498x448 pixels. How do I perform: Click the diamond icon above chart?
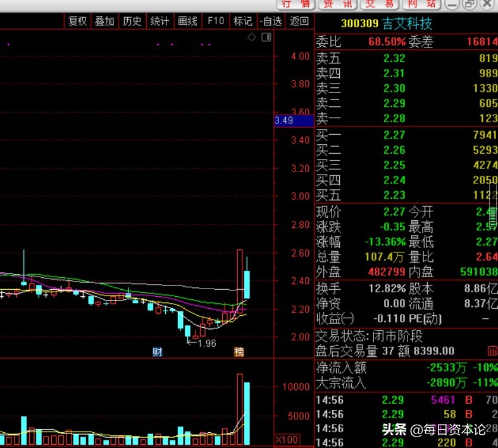tap(252, 37)
